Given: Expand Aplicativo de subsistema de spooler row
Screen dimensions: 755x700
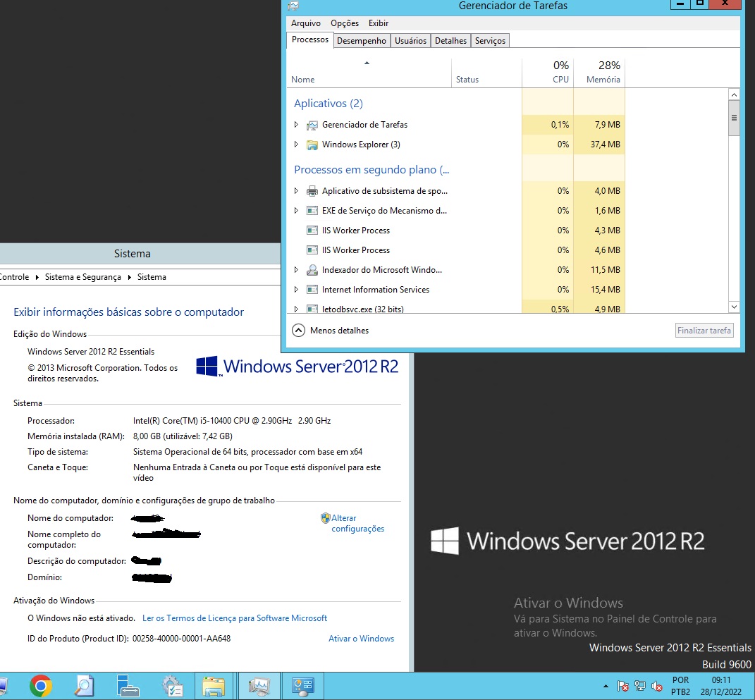Looking at the screenshot, I should 296,191.
